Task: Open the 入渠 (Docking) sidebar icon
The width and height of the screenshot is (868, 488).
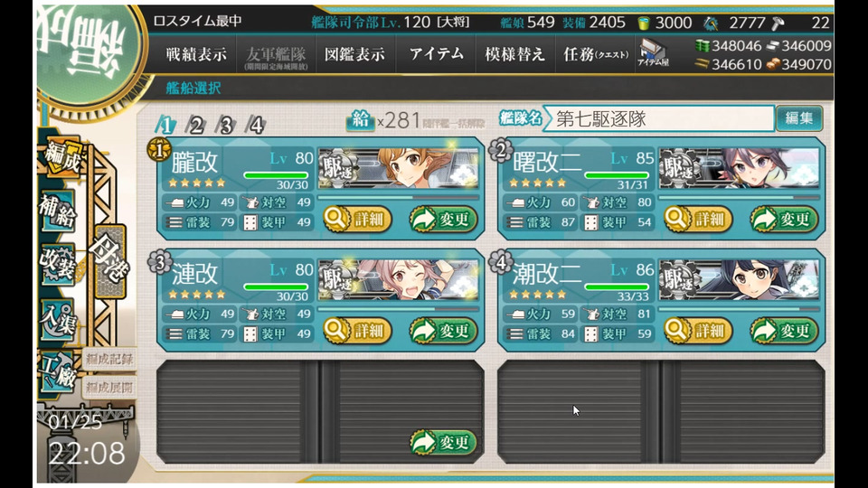Action: [x=57, y=320]
